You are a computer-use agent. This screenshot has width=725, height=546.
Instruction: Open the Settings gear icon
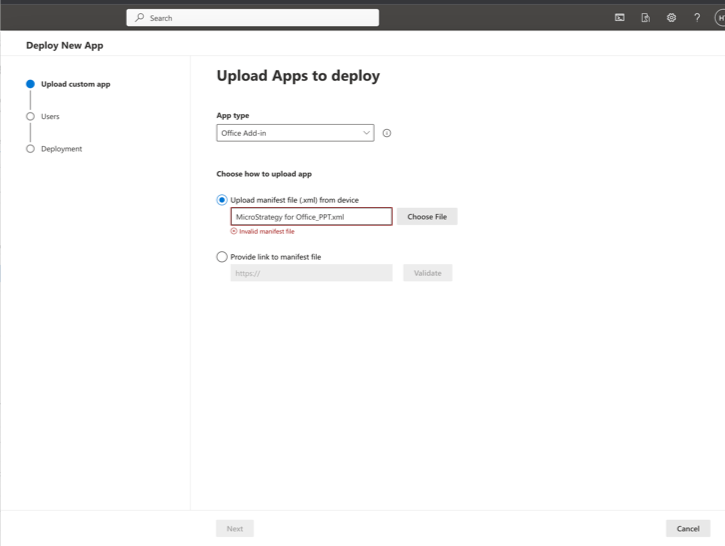click(671, 18)
